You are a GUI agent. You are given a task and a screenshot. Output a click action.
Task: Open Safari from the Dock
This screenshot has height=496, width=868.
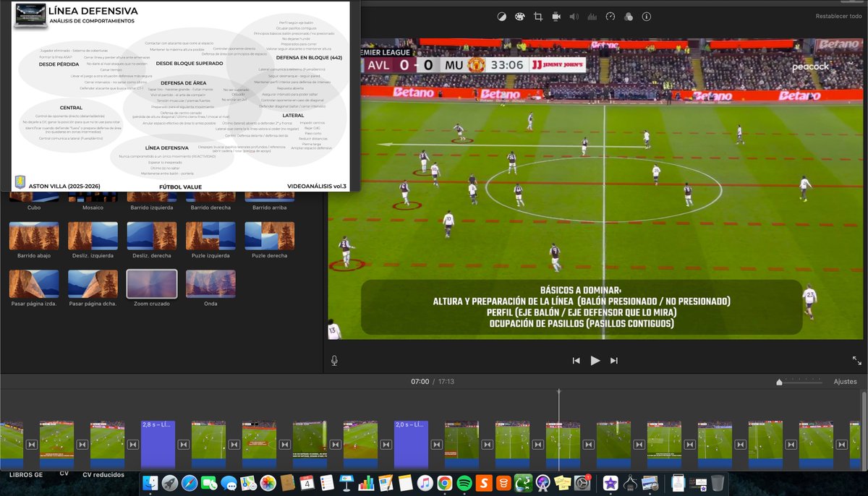[190, 482]
